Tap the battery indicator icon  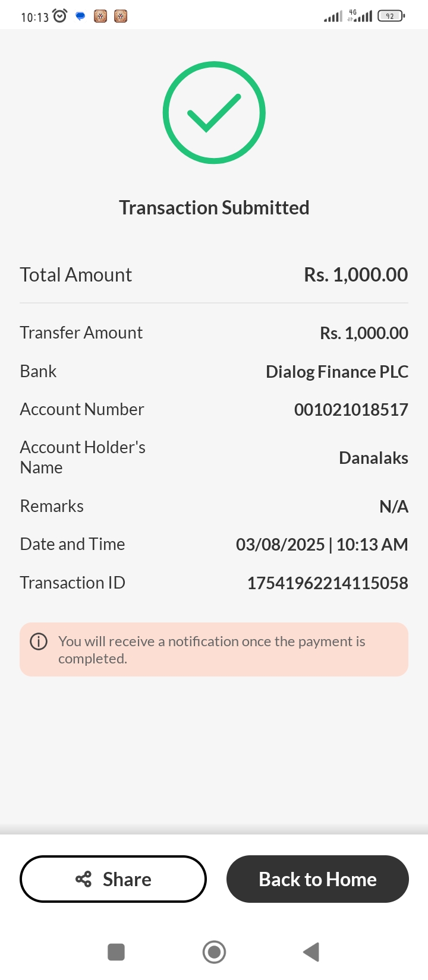[391, 16]
